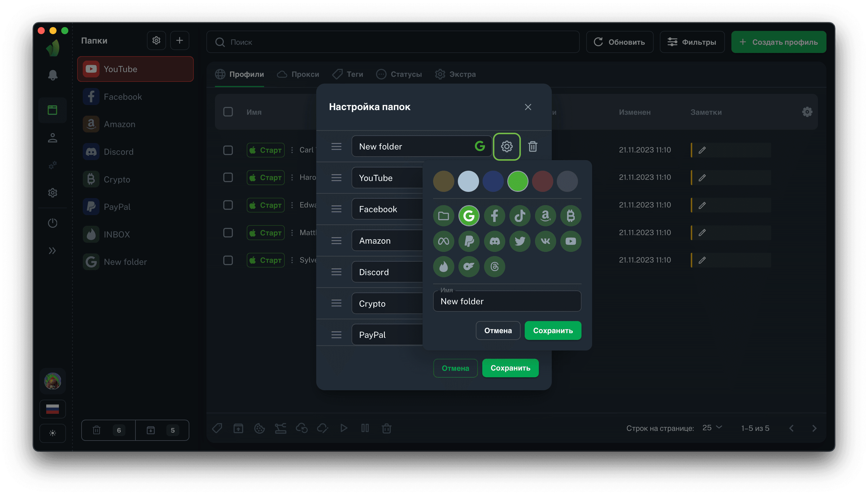Select the VK folder icon
Screen dimensions: 868x495
point(545,241)
